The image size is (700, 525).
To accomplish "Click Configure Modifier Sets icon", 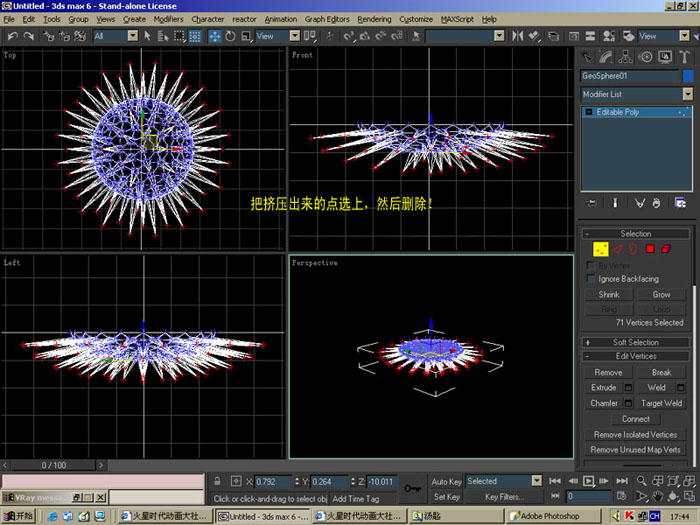I will (680, 203).
